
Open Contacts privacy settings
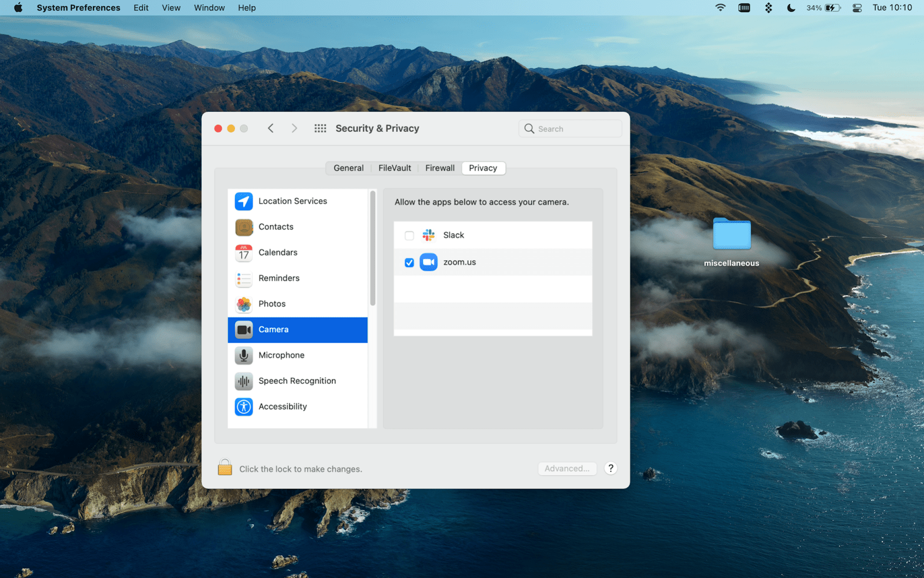275,227
